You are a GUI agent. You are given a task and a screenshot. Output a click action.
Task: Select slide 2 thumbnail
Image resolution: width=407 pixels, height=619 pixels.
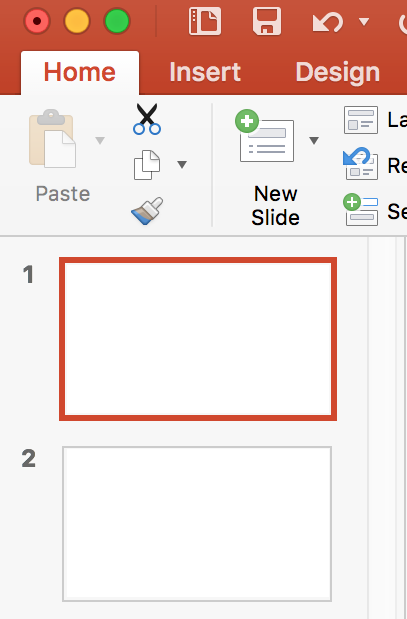[x=197, y=524]
